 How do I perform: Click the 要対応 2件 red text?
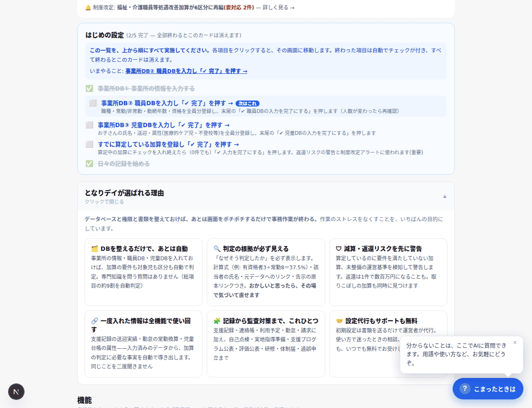[x=240, y=7]
